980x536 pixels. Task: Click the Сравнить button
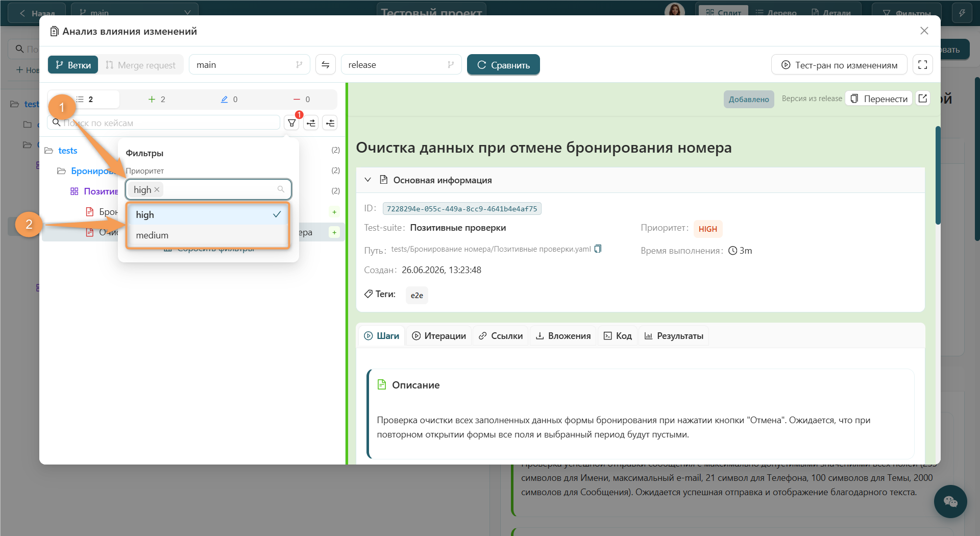coord(503,65)
